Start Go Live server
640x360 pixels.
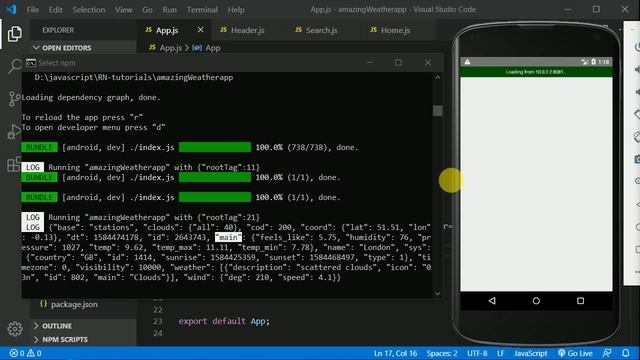[x=575, y=353]
